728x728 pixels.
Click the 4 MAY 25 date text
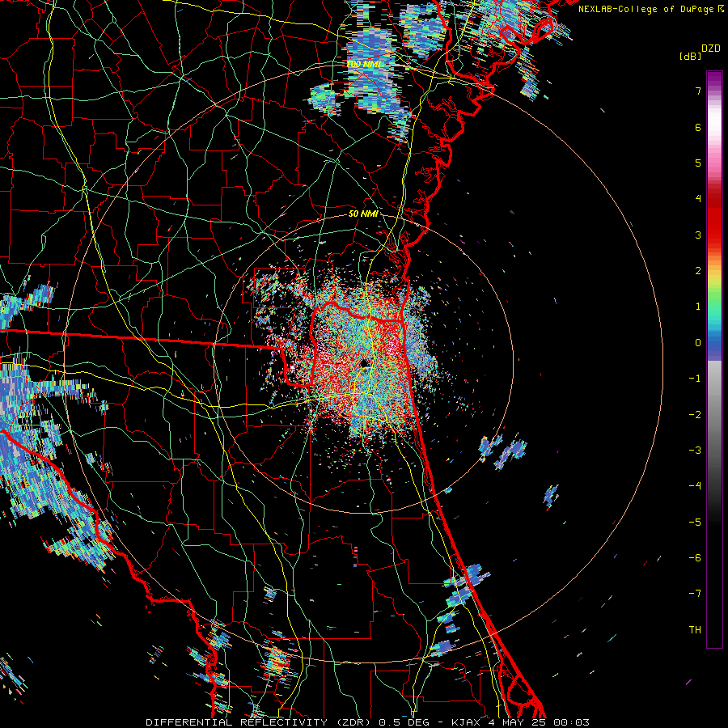pyautogui.click(x=517, y=722)
